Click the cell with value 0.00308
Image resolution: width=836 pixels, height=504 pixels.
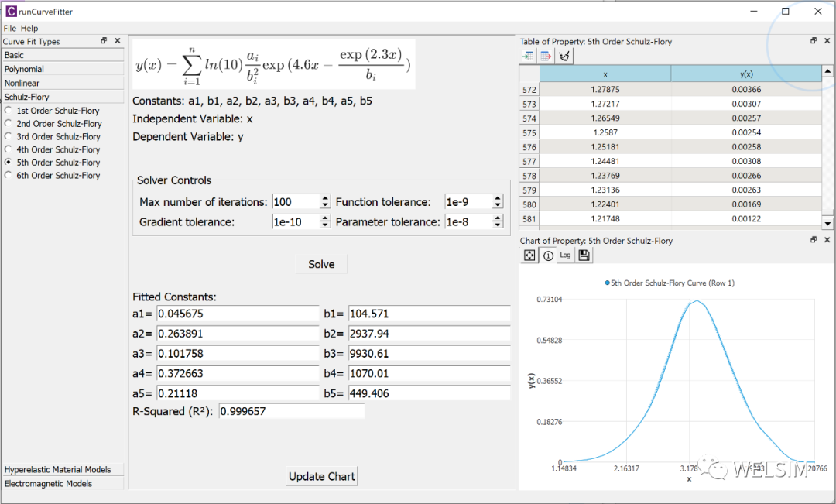click(746, 161)
